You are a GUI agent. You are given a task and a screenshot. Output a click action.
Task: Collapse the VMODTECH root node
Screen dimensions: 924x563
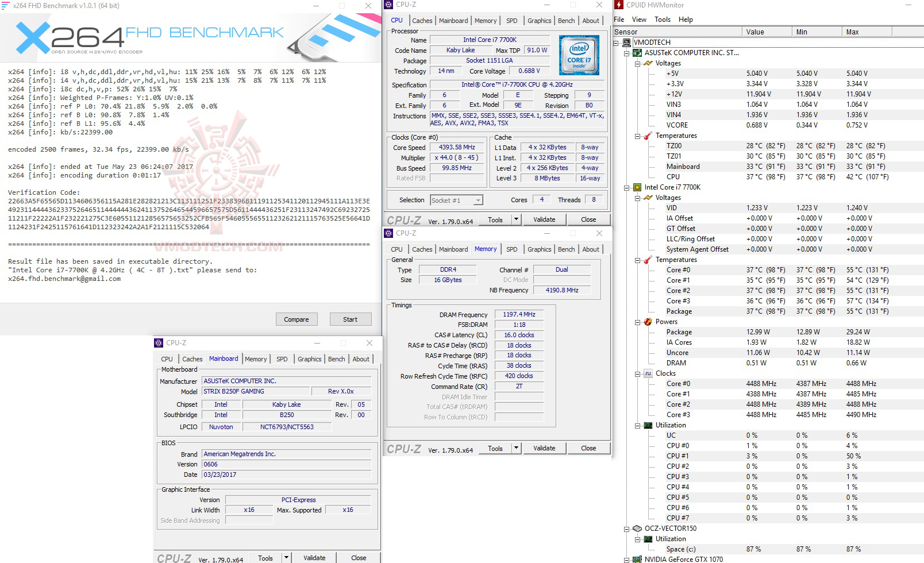point(617,43)
